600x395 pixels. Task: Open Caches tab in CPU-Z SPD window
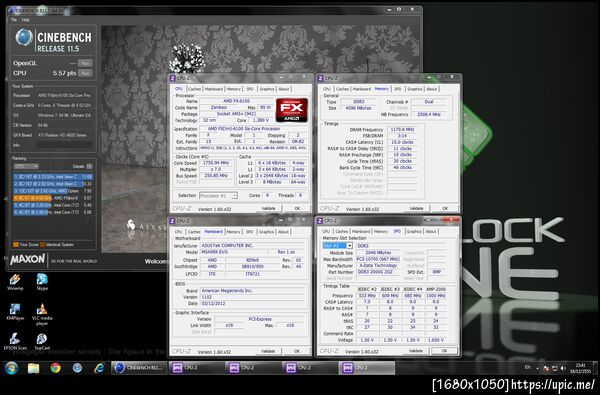point(341,231)
